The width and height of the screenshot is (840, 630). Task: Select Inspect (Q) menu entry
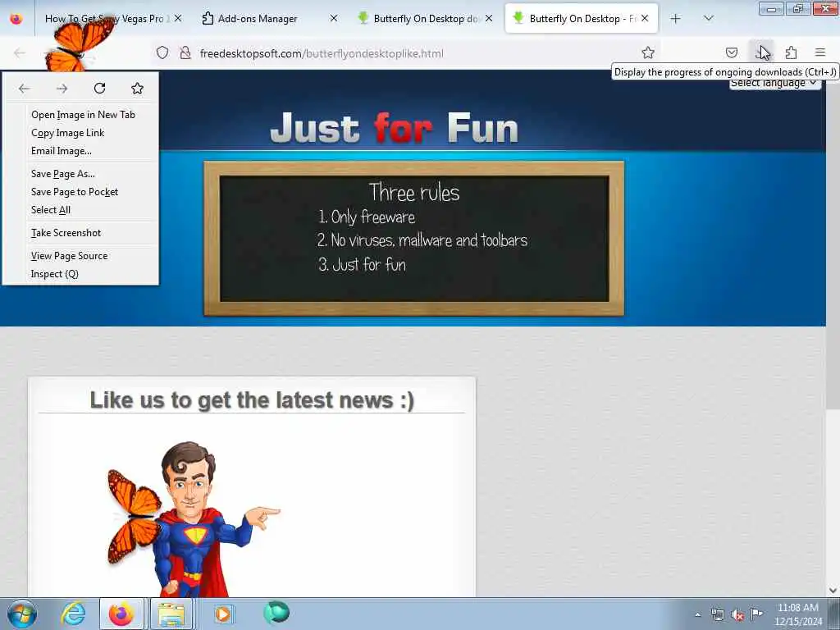55,274
